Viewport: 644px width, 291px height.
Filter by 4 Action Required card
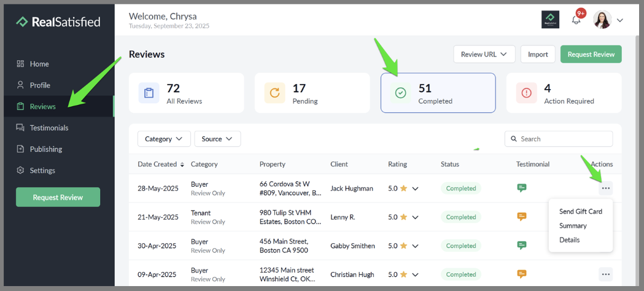click(564, 93)
